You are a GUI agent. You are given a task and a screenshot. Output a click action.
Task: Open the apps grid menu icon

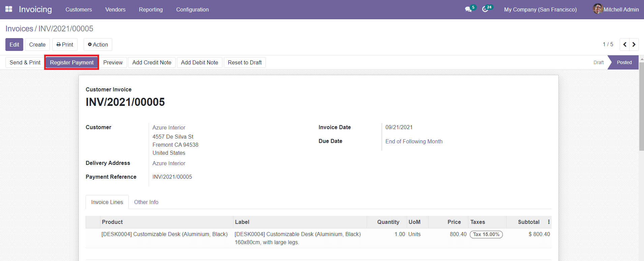click(9, 9)
